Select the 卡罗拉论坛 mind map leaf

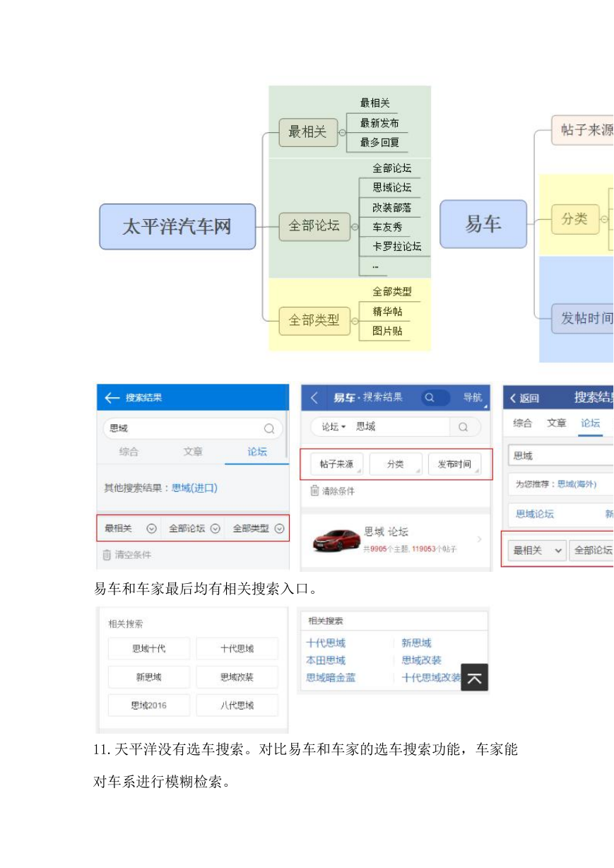pyautogui.click(x=397, y=246)
